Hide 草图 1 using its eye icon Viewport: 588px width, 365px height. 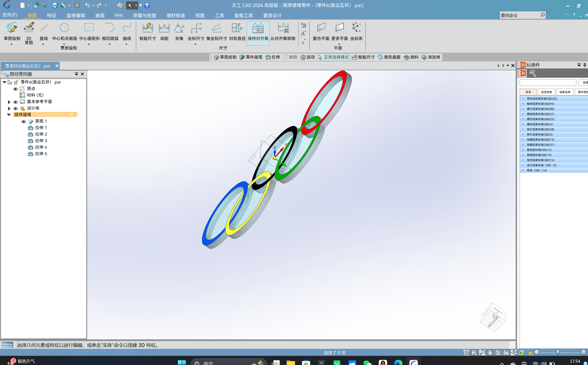pos(24,122)
